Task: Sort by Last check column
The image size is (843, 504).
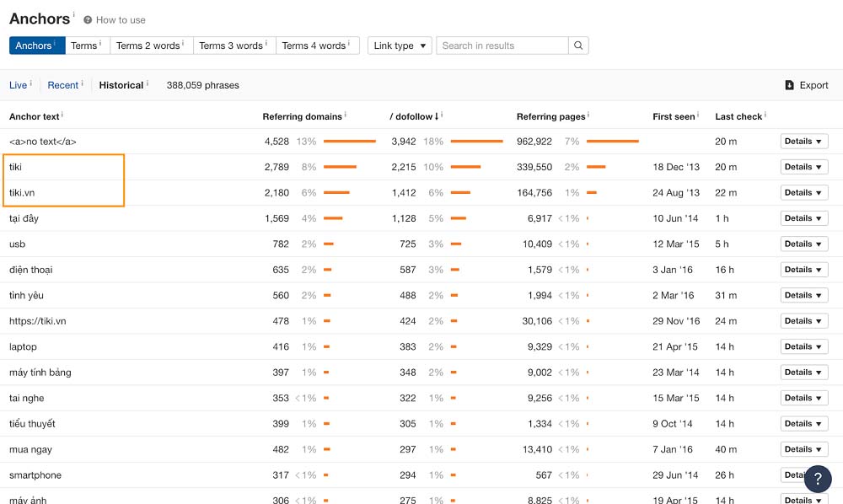Action: (x=738, y=116)
